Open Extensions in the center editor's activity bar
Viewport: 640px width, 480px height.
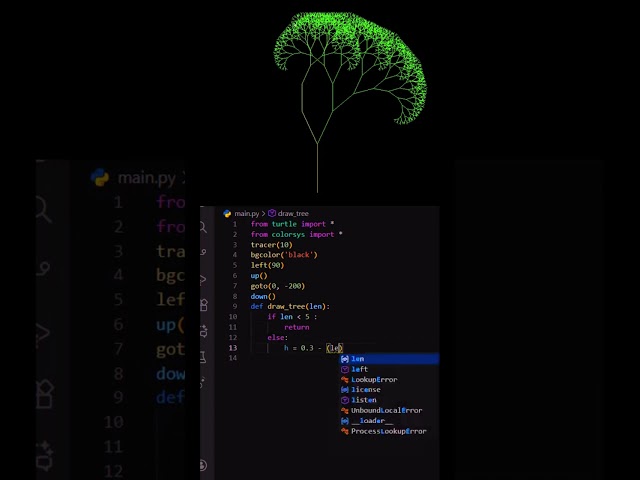pos(204,304)
